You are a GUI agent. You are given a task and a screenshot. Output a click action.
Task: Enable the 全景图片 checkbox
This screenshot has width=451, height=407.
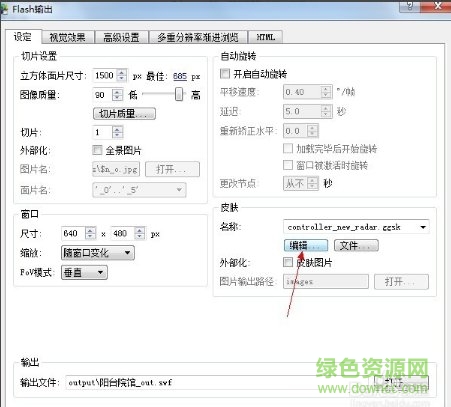tap(97, 150)
